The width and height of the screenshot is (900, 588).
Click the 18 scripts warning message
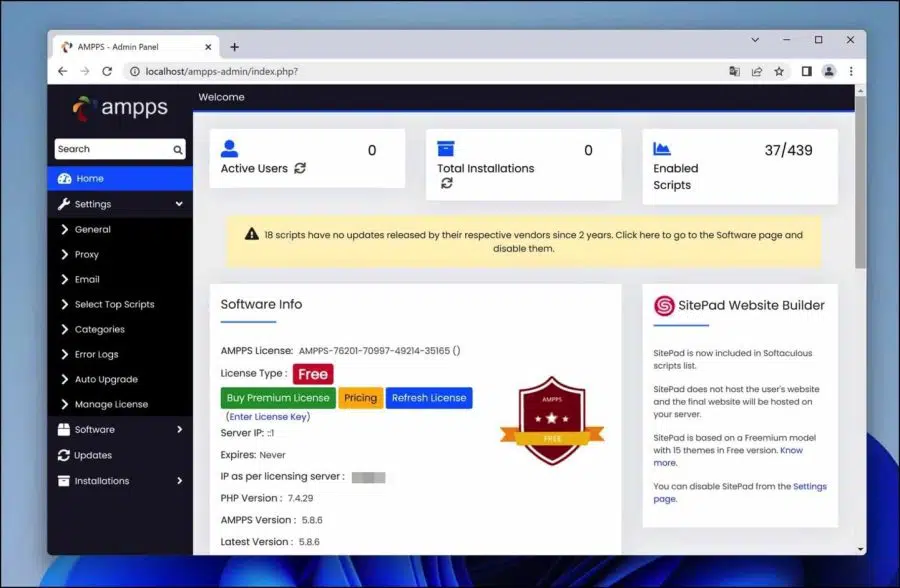(523, 242)
